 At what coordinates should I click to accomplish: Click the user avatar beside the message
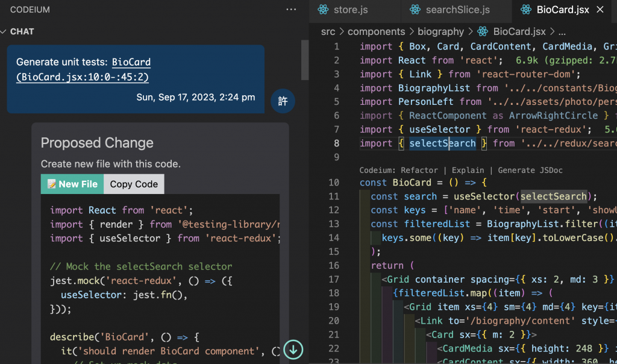283,101
